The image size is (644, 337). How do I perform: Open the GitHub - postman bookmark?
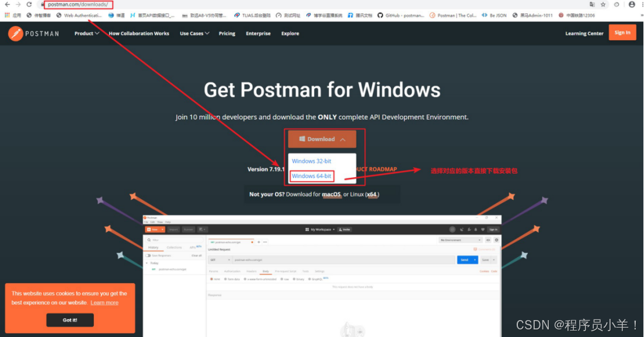401,15
